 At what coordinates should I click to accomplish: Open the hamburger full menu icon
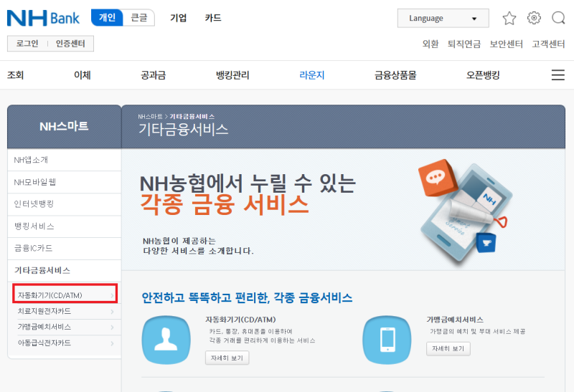pyautogui.click(x=558, y=75)
